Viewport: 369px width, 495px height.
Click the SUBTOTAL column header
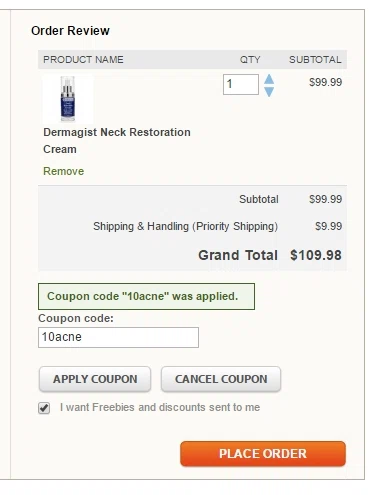(315, 60)
